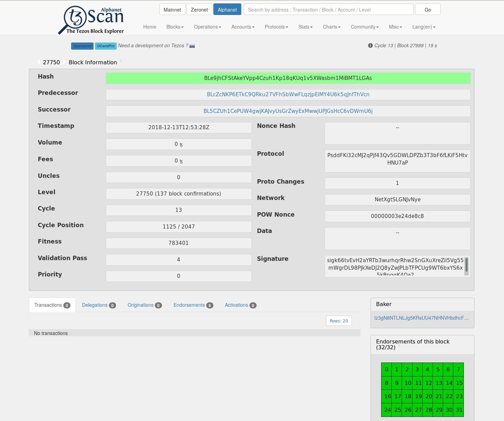
Task: Click the Go search button
Action: 428,10
